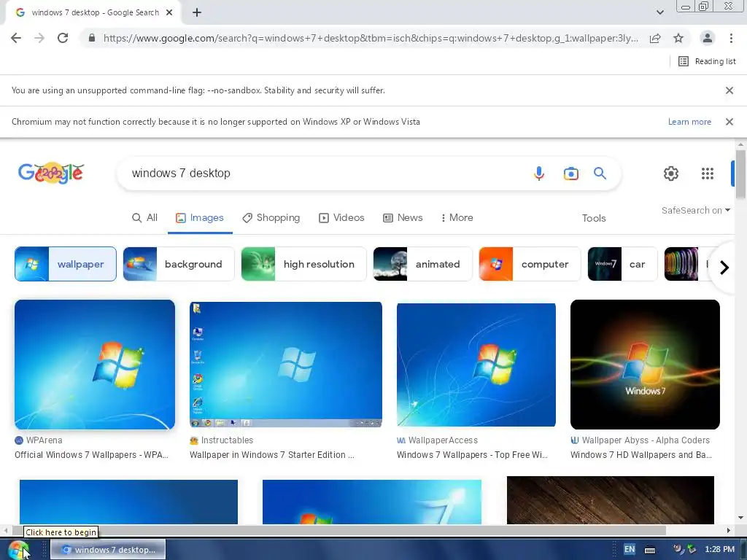Open the Instructables Starter Edition thumbnail
747x560 pixels.
286,365
